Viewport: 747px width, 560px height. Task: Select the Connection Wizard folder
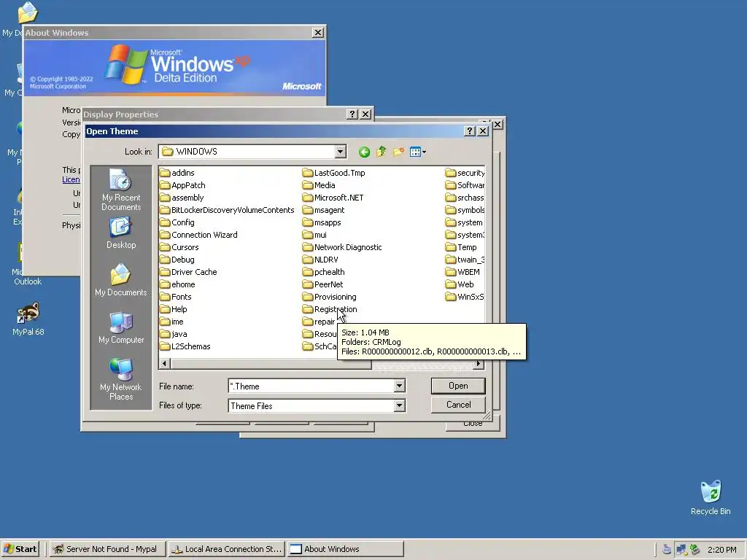point(198,235)
